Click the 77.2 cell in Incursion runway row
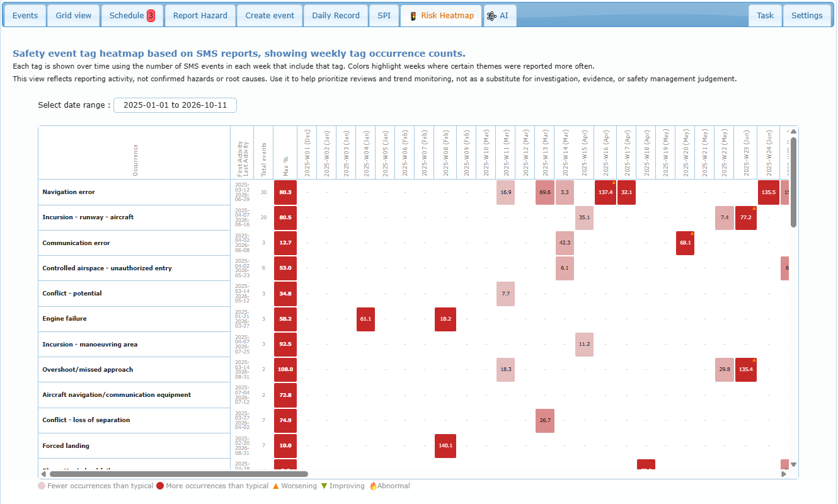This screenshot has height=504, width=838. click(745, 217)
